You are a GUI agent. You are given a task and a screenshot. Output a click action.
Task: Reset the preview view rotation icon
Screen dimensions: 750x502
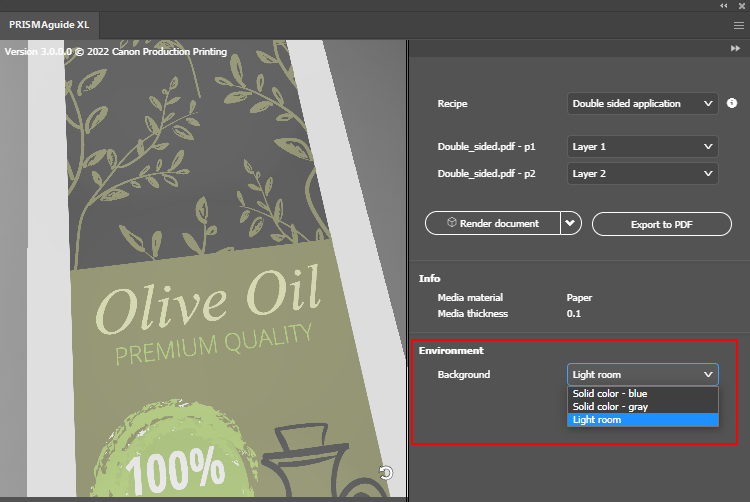(x=386, y=473)
